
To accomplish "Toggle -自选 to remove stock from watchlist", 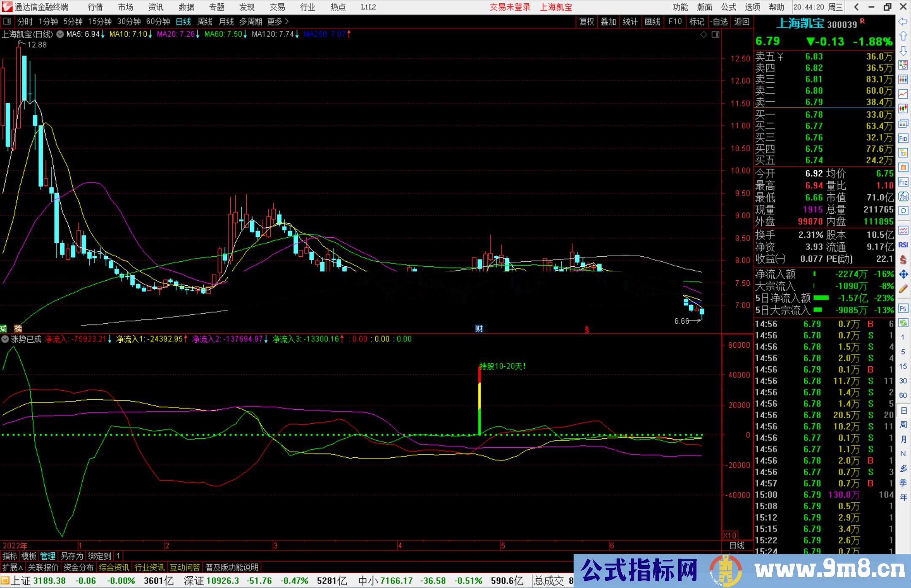I will pyautogui.click(x=719, y=21).
